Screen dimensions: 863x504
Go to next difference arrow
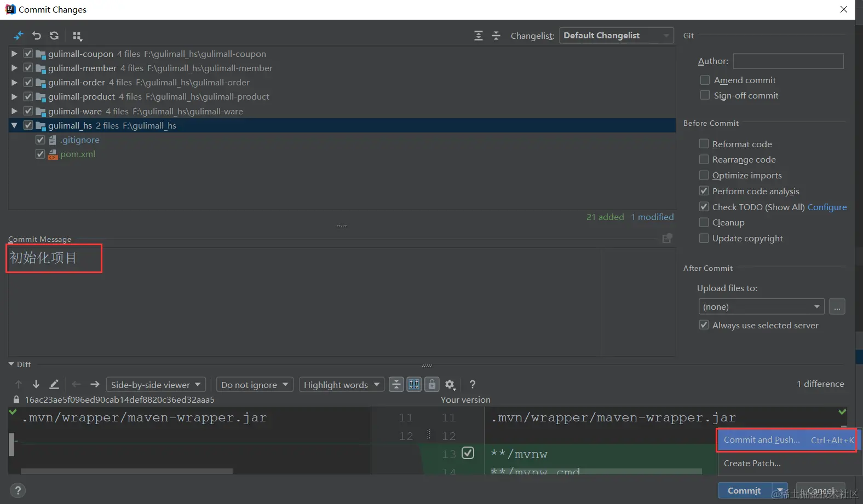36,384
